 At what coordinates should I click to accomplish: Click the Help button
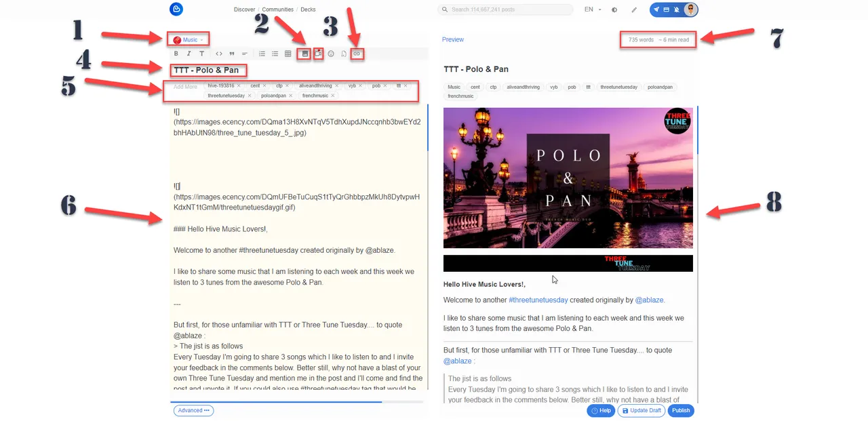601,410
